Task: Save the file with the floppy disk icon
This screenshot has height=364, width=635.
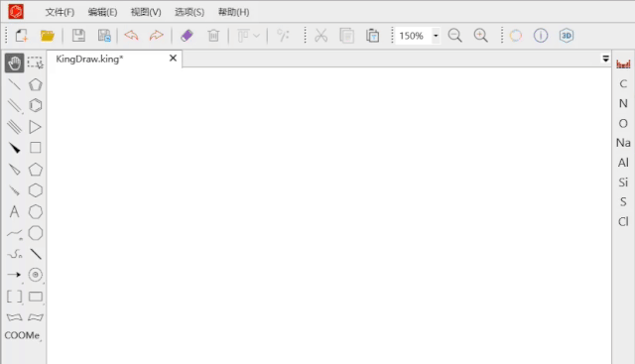Action: coord(78,36)
